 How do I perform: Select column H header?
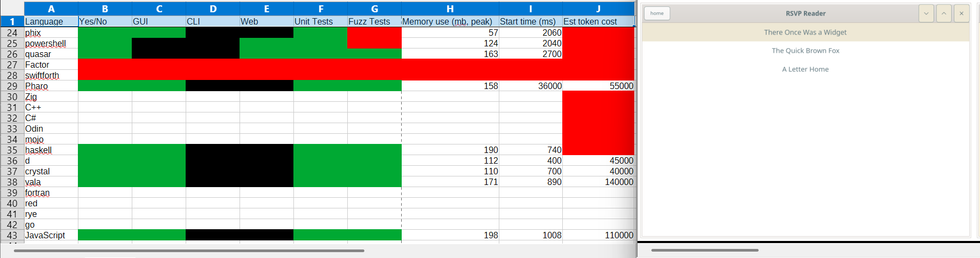click(x=450, y=9)
